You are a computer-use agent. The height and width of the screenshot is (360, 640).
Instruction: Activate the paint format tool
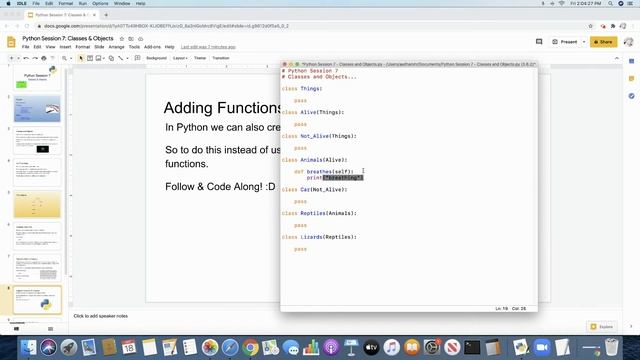52,58
